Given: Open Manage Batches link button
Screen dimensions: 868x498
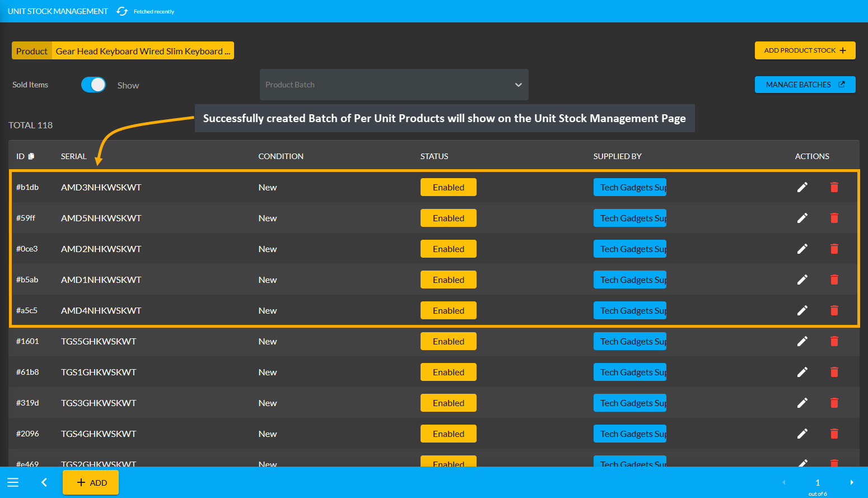Looking at the screenshot, I should [x=805, y=85].
